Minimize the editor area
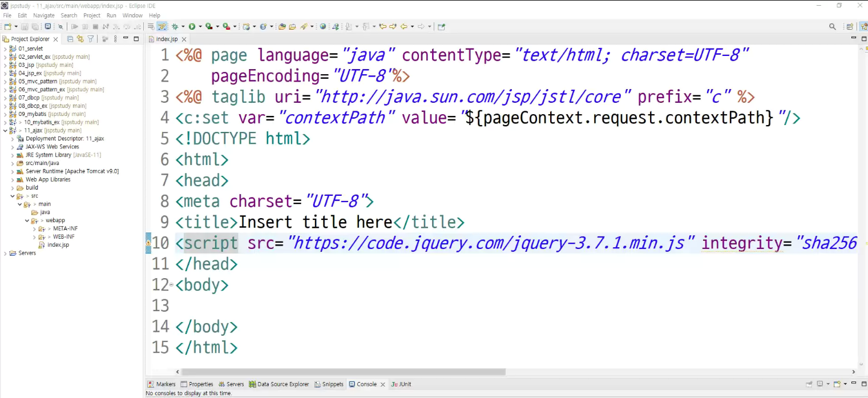This screenshot has width=868, height=398. point(854,38)
